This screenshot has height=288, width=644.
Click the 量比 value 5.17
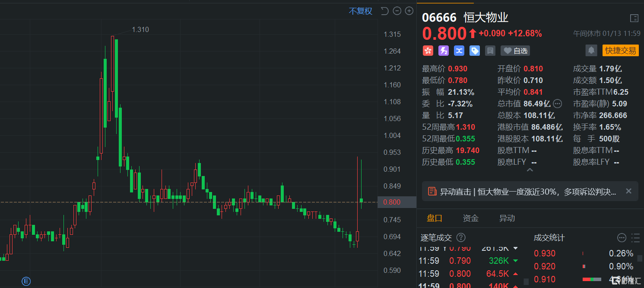pyautogui.click(x=455, y=115)
